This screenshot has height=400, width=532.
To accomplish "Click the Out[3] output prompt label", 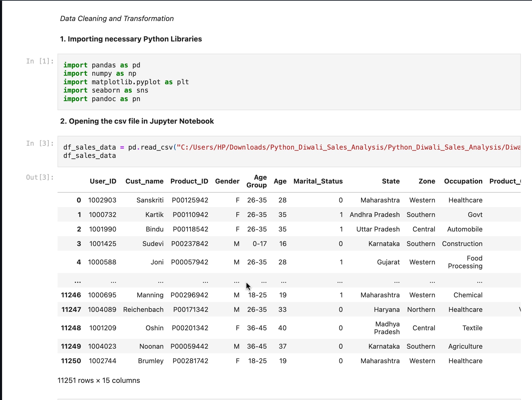I will click(x=40, y=177).
